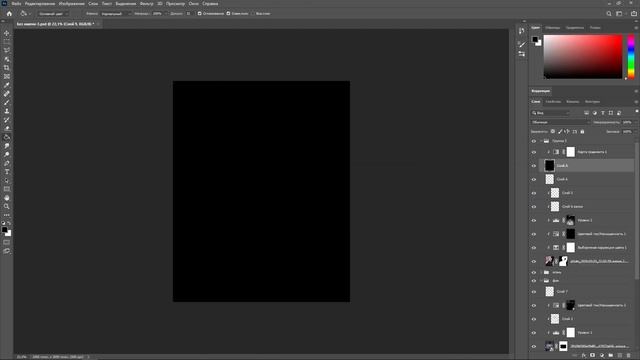Hide the Группа 1 group
This screenshot has height=360, width=640.
click(x=533, y=141)
